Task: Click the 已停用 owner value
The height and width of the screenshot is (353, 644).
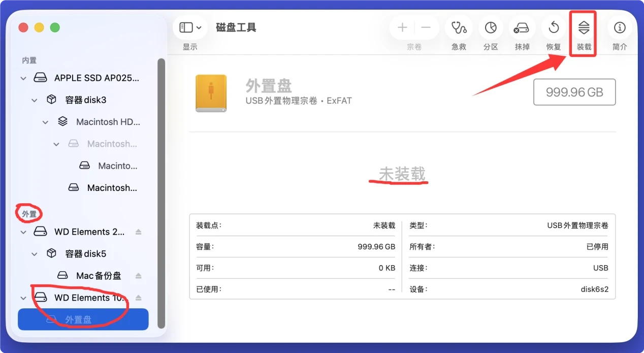Action: click(x=597, y=247)
